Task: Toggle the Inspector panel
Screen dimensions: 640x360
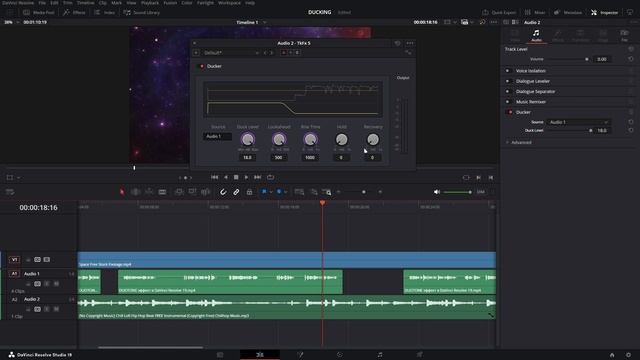Action: point(604,13)
